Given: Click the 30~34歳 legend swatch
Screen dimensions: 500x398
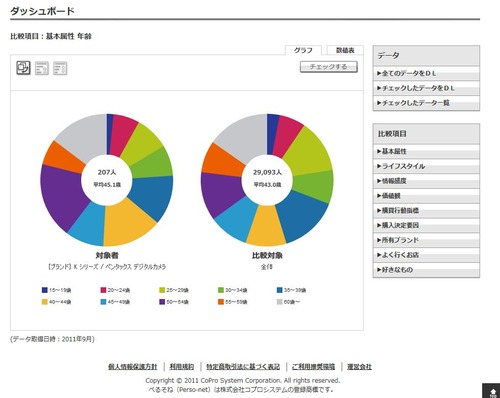Looking at the screenshot, I should (x=221, y=290).
